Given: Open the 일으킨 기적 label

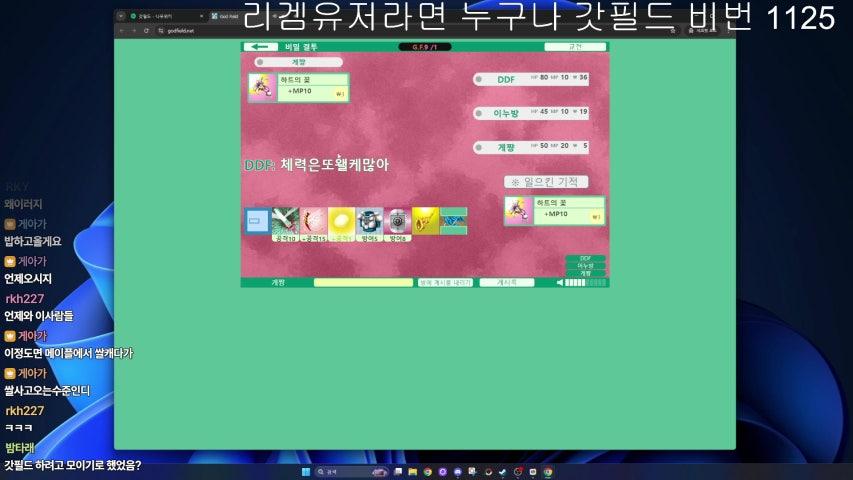Looking at the screenshot, I should (546, 182).
